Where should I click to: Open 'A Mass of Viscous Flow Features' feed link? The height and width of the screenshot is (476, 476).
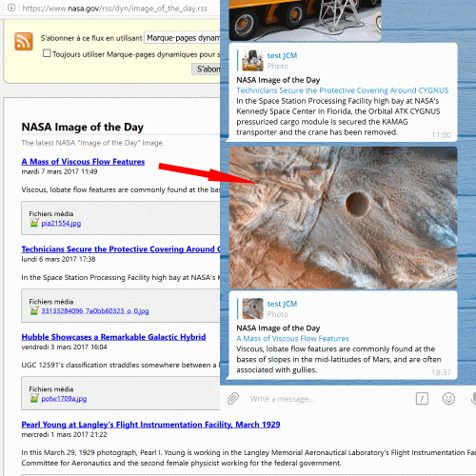point(83,162)
